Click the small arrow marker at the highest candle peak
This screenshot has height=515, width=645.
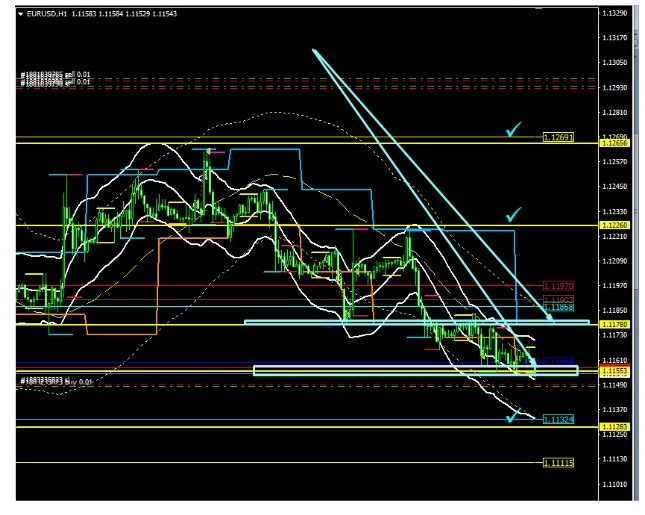(x=207, y=150)
